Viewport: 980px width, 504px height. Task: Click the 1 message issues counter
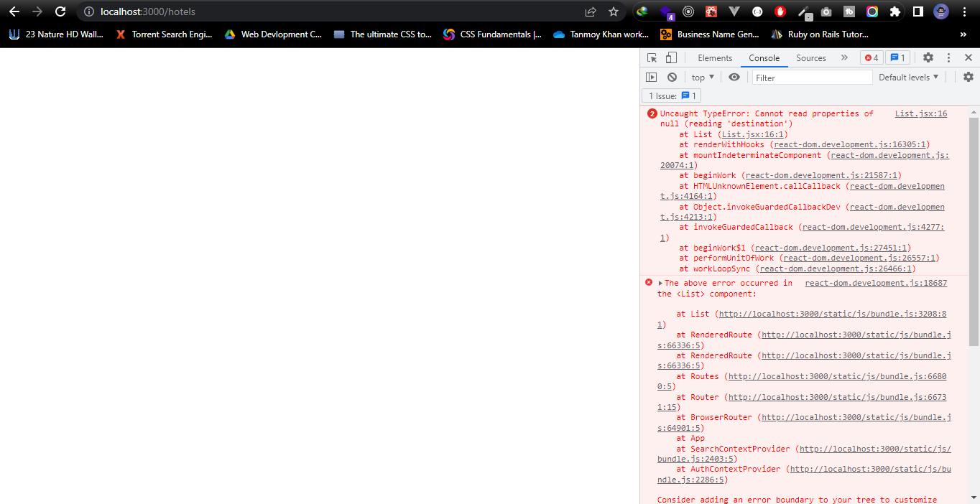coord(897,58)
